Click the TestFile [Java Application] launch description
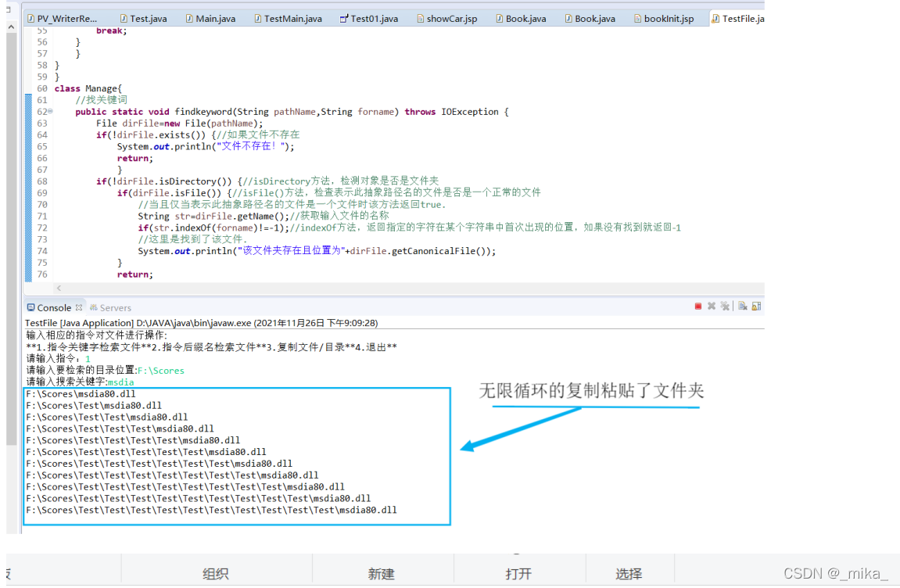Viewport: 900px width, 588px height. pyautogui.click(x=202, y=323)
